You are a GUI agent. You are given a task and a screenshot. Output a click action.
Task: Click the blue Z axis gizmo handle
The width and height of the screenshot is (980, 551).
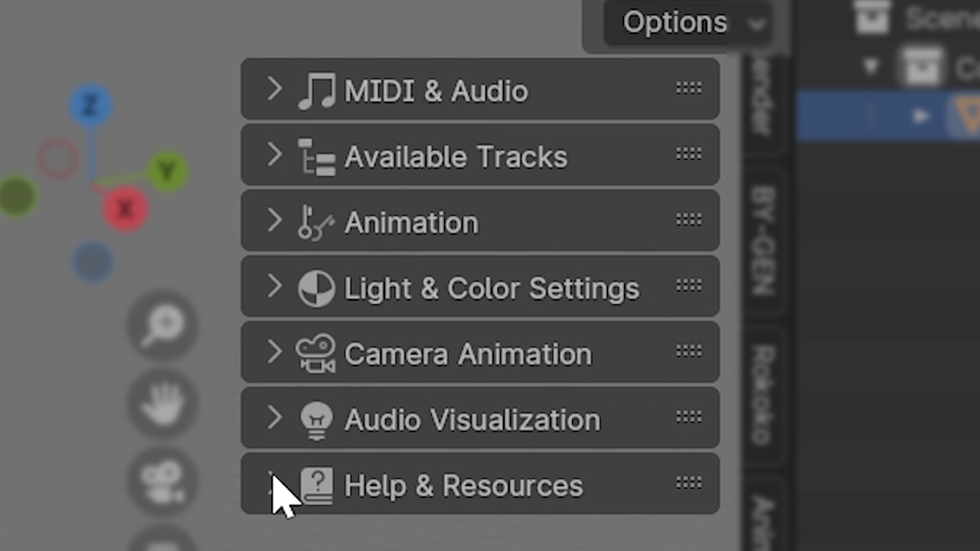click(x=90, y=106)
